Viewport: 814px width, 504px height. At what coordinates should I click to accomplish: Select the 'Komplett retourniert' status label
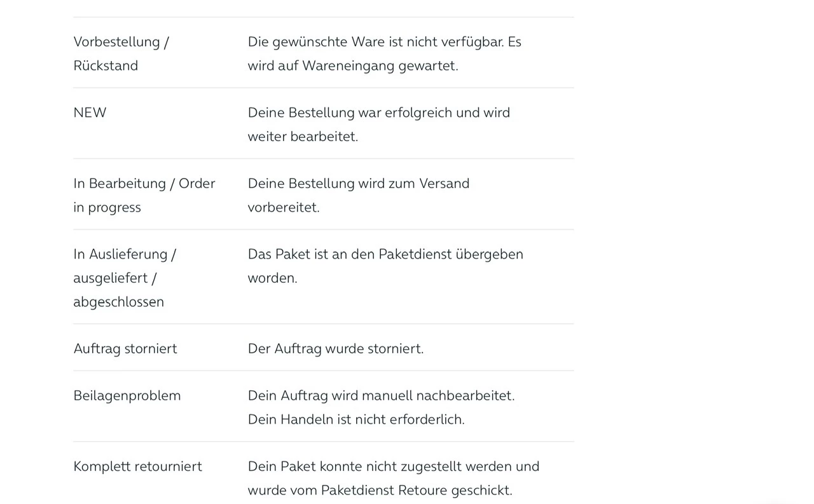137,466
